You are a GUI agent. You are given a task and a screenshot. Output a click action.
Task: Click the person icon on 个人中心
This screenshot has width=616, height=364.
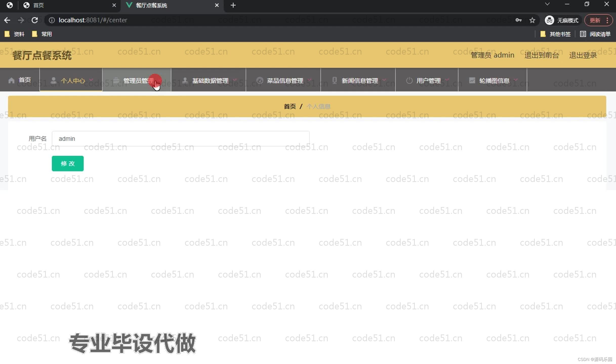[53, 80]
